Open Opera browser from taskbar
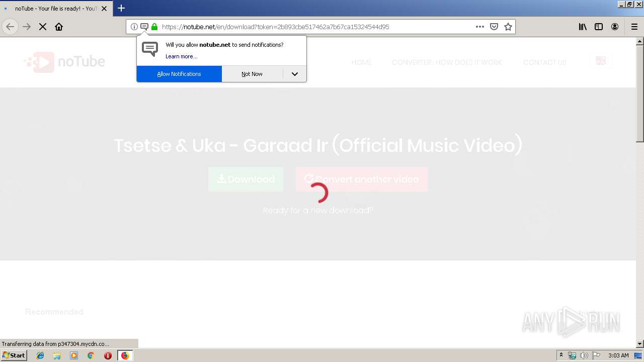This screenshot has width=644, height=362. tap(108, 355)
